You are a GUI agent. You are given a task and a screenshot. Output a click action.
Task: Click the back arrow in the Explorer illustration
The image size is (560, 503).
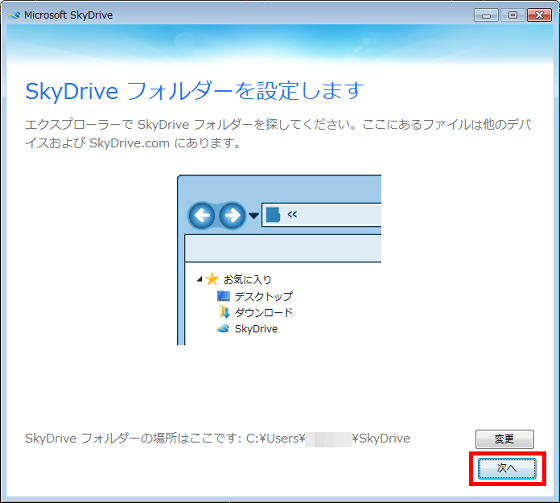pyautogui.click(x=202, y=215)
